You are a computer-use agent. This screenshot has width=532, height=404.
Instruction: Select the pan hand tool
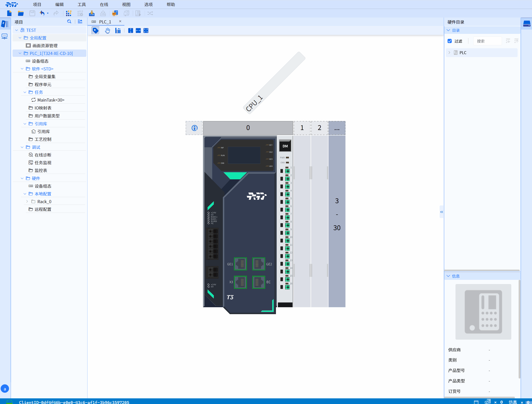coord(107,31)
